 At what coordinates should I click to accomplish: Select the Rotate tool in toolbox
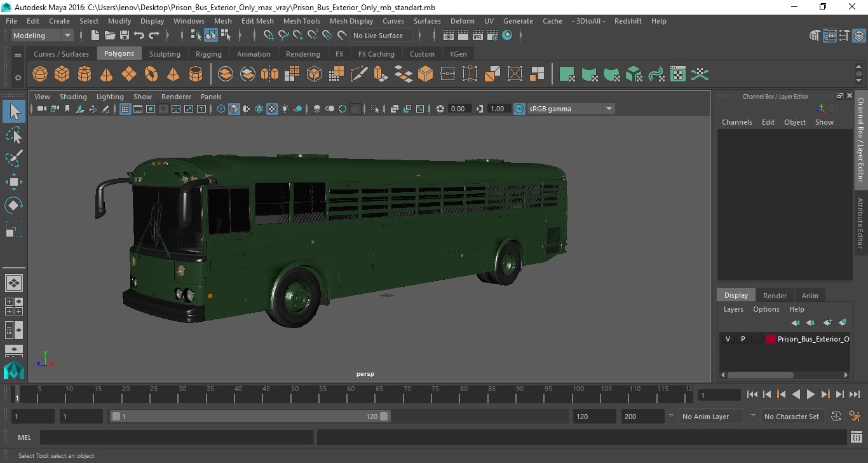pyautogui.click(x=14, y=205)
